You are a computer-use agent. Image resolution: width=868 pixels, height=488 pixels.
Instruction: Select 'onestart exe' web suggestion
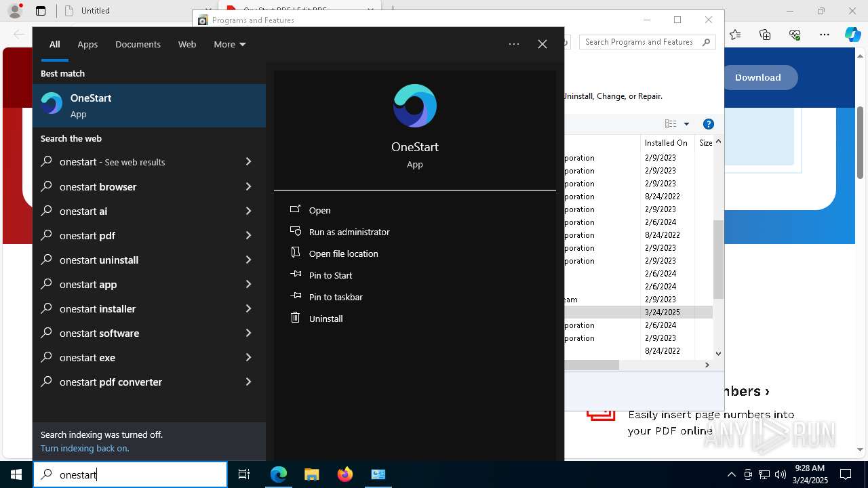[x=149, y=357]
